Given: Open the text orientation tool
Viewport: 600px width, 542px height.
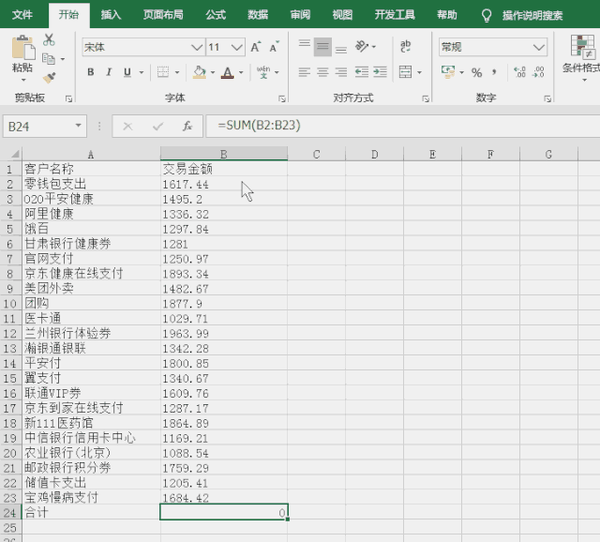Looking at the screenshot, I should [x=362, y=47].
